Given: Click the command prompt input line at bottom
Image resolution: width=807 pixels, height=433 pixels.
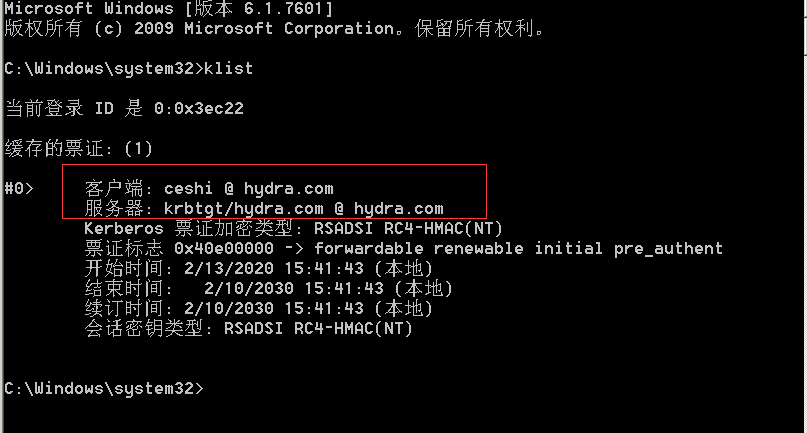Looking at the screenshot, I should click(x=103, y=388).
